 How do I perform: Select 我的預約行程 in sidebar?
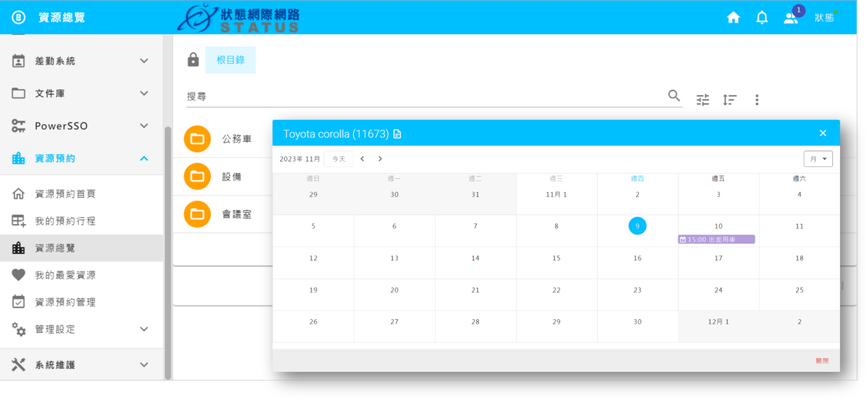tap(65, 221)
